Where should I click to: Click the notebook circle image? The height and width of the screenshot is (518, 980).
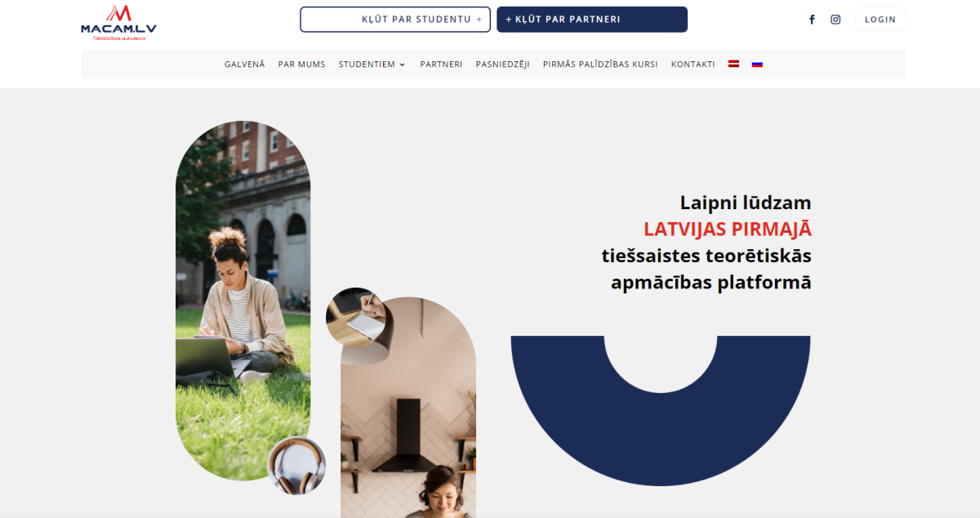pos(356,318)
